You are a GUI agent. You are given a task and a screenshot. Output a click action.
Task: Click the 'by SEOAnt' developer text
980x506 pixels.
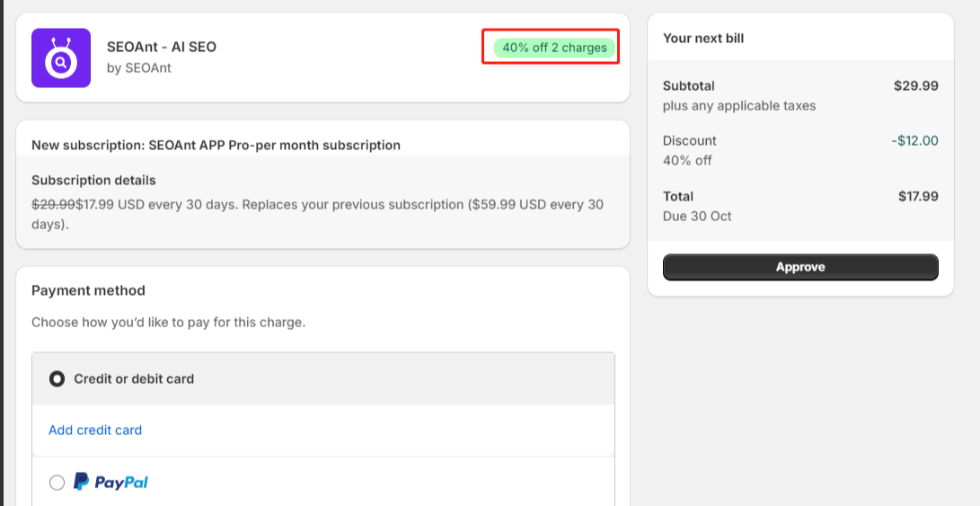tap(138, 67)
